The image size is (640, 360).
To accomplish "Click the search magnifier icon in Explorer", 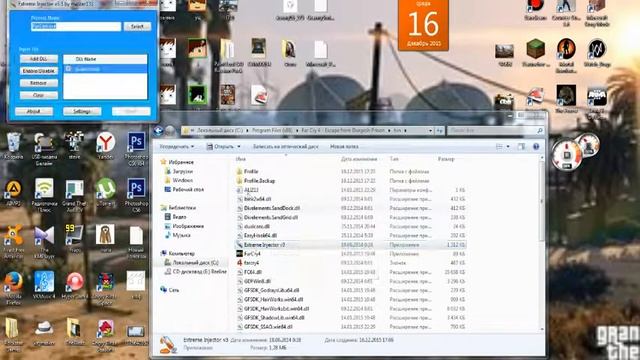I will (x=540, y=131).
